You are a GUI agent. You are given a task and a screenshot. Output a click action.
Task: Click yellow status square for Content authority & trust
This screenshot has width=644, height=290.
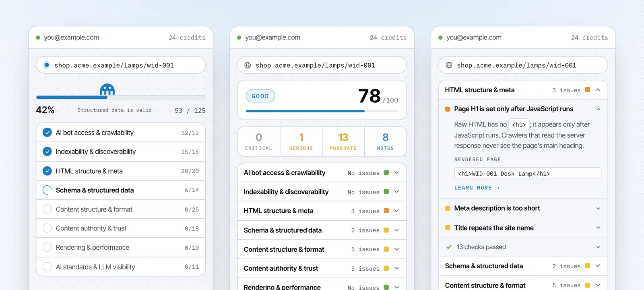(x=386, y=268)
